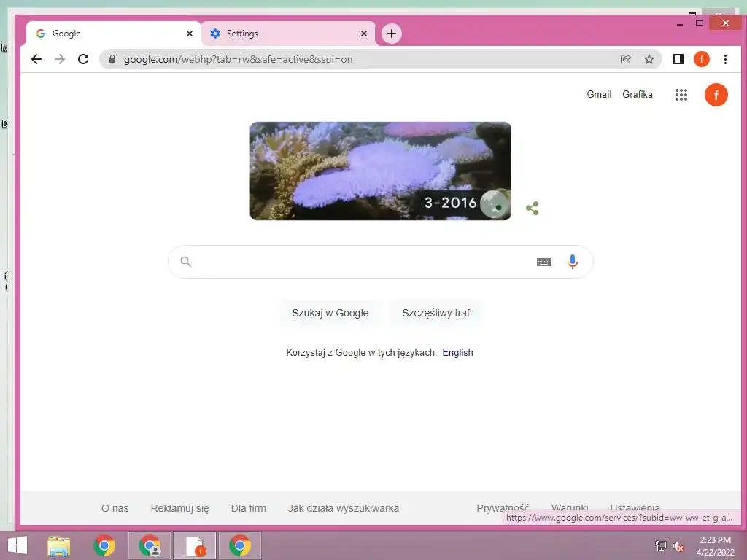Viewport: 747px width, 560px height.
Task: Click the globe on the doodle
Action: (495, 204)
